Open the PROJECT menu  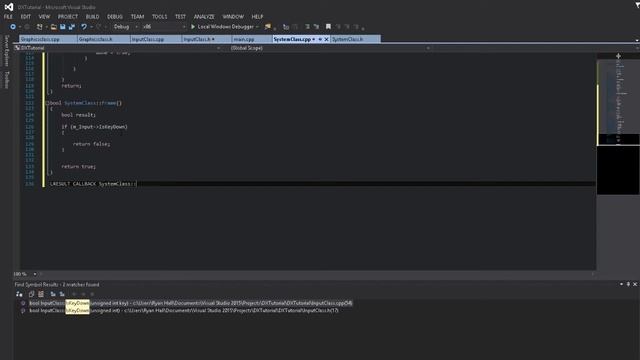pos(68,17)
